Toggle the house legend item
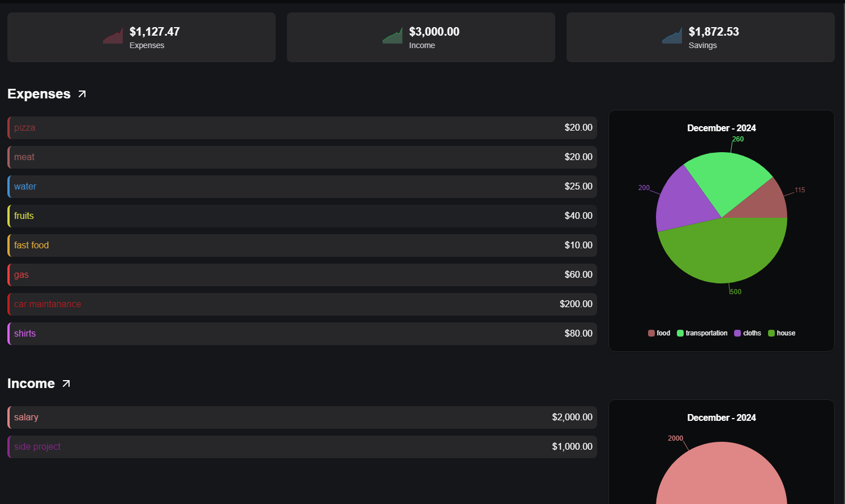Screen dimensions: 845x504 781,333
